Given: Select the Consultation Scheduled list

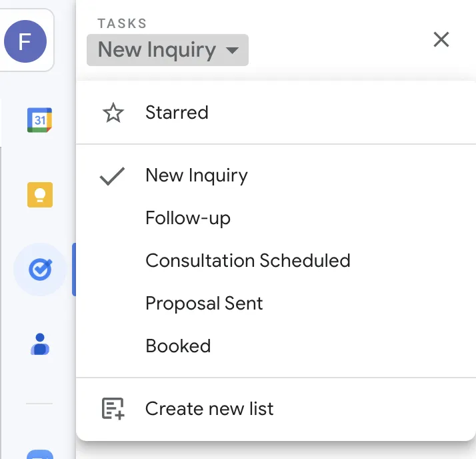Looking at the screenshot, I should coord(247,260).
